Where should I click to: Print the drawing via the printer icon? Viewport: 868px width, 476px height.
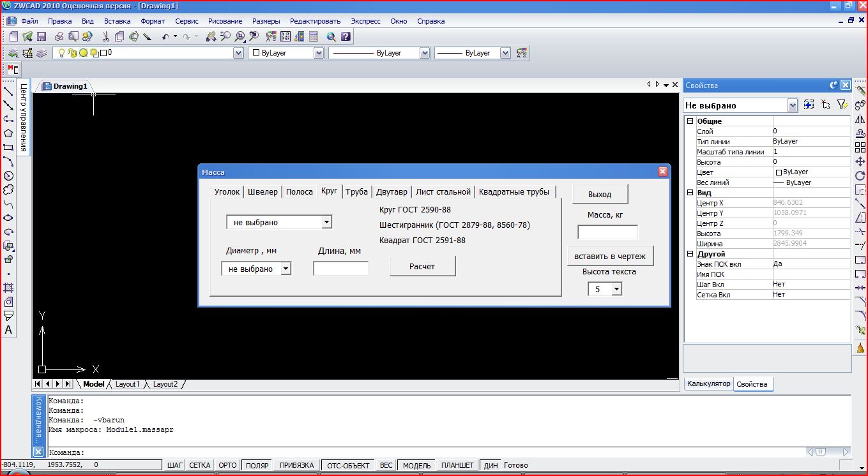click(59, 37)
